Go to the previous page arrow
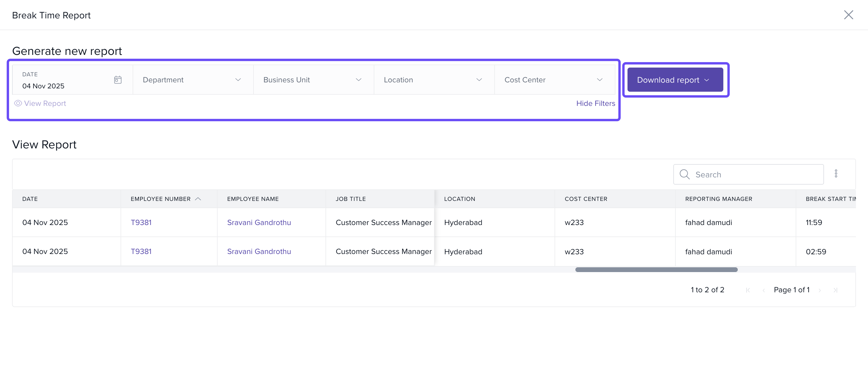 pyautogui.click(x=763, y=290)
